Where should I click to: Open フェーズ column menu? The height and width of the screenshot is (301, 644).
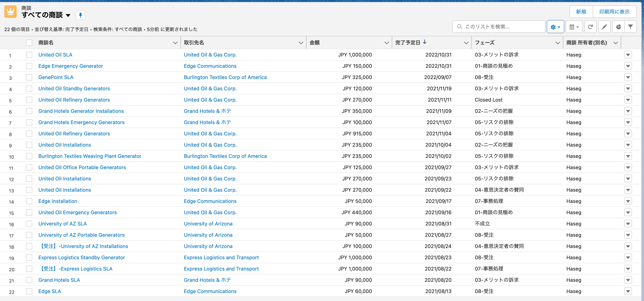tap(557, 43)
